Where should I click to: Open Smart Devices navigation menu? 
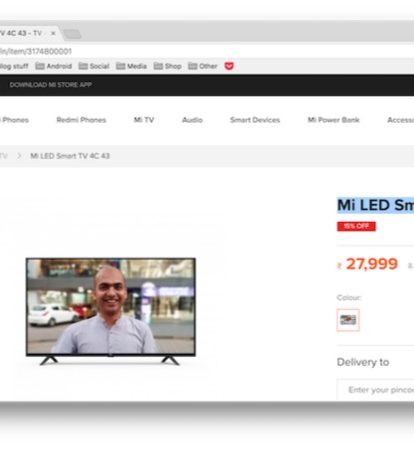click(255, 120)
